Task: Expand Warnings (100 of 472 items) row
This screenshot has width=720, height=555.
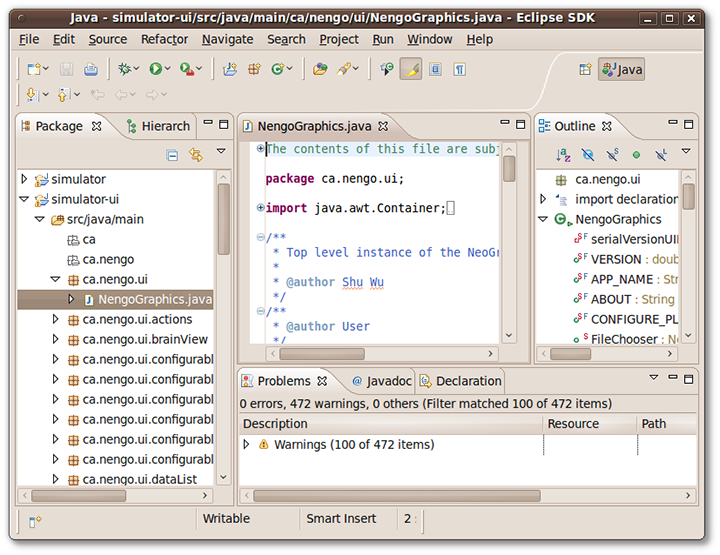Action: pyautogui.click(x=247, y=444)
